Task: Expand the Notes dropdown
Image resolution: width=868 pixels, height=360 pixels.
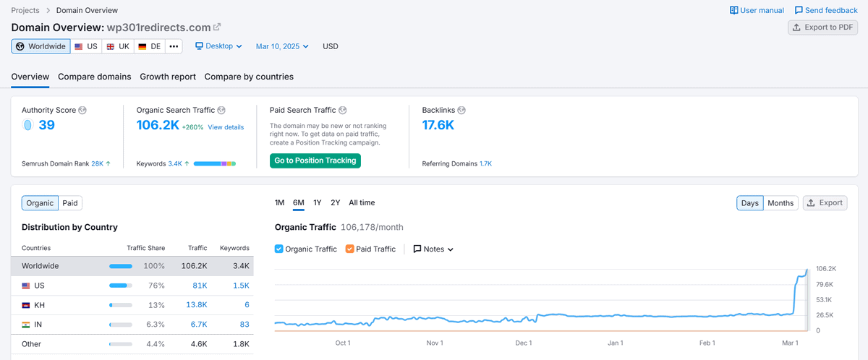Action: (x=433, y=249)
